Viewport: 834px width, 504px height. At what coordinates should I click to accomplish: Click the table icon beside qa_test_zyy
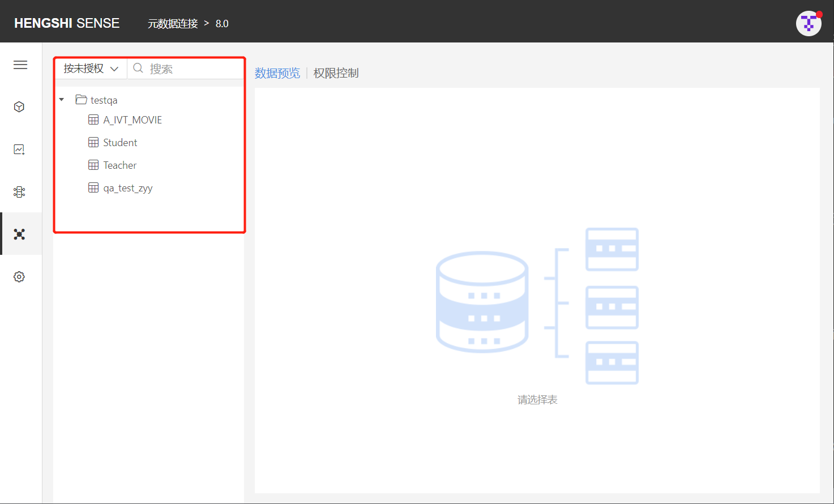click(93, 188)
